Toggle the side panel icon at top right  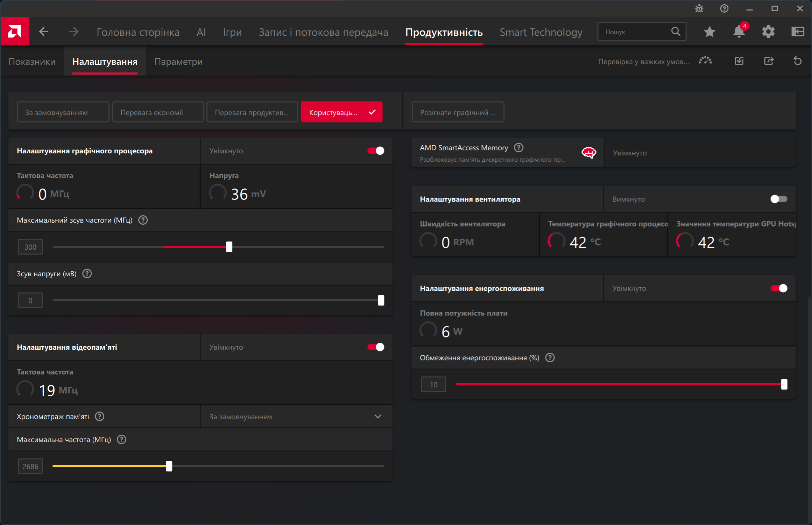tap(798, 31)
